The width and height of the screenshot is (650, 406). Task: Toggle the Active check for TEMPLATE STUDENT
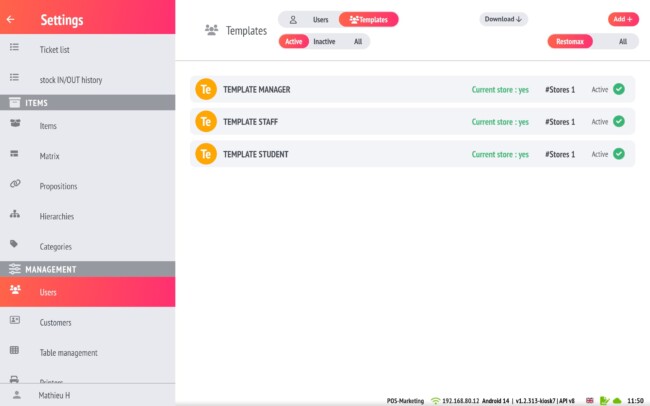pos(619,154)
